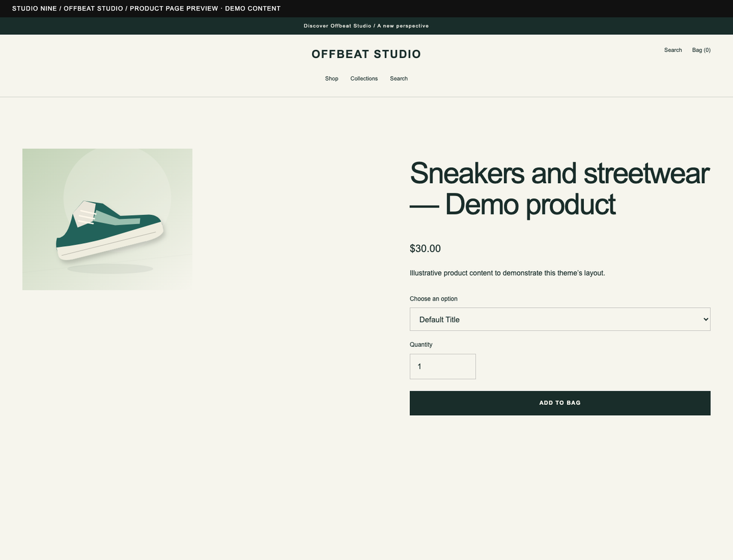Click the 'Choose an option' label
This screenshot has height=560, width=733.
(x=434, y=299)
